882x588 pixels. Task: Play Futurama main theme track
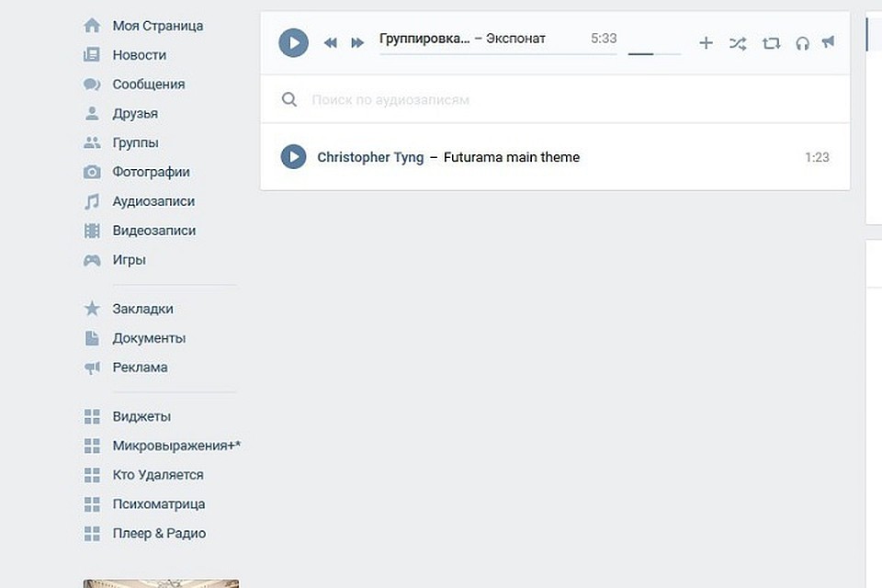[x=293, y=157]
